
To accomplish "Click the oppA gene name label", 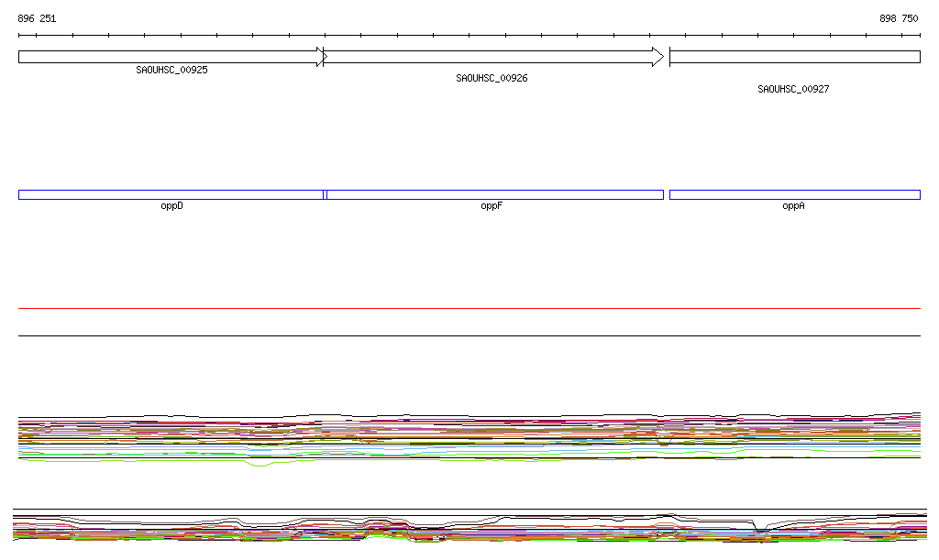I will [793, 206].
